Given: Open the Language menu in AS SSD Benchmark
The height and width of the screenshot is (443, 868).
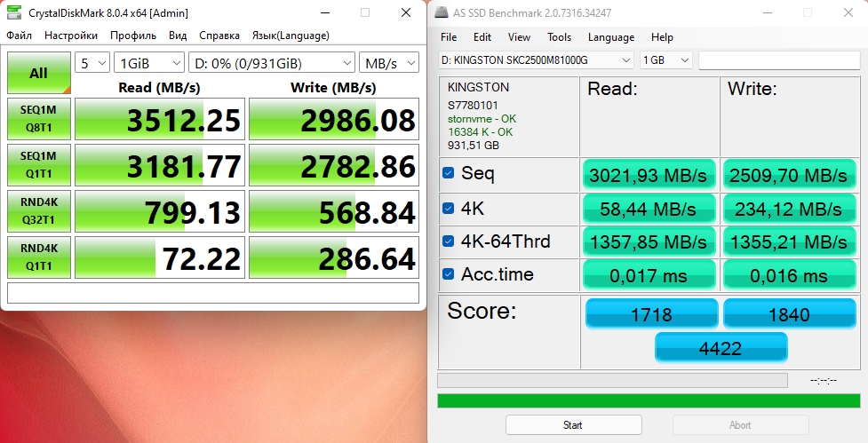Looking at the screenshot, I should pyautogui.click(x=611, y=37).
